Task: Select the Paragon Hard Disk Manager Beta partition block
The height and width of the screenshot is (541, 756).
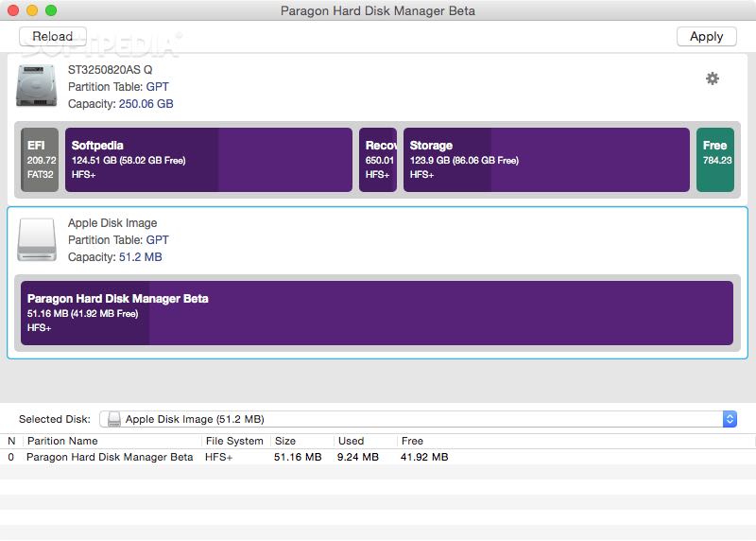Action: 377,313
